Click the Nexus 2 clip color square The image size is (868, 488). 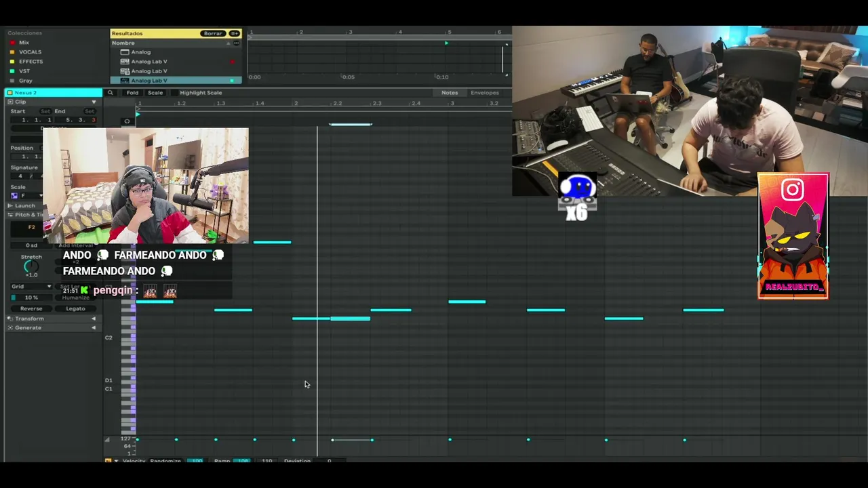(9, 92)
